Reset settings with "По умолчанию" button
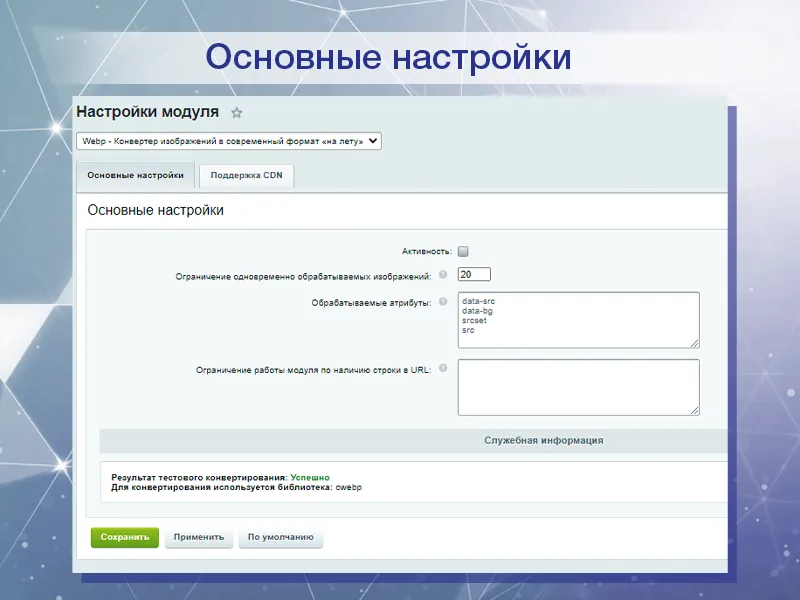The height and width of the screenshot is (600, 800). 281,537
